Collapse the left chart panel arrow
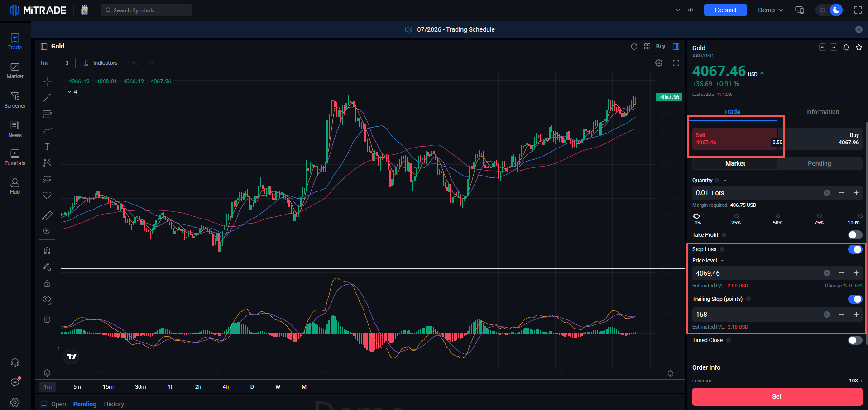 point(58,348)
